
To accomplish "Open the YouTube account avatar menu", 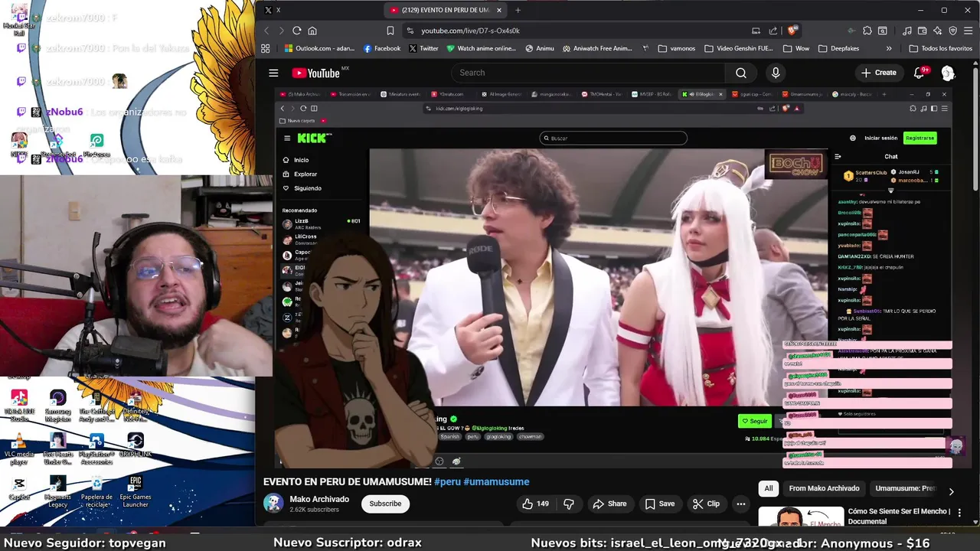I will 948,73.
